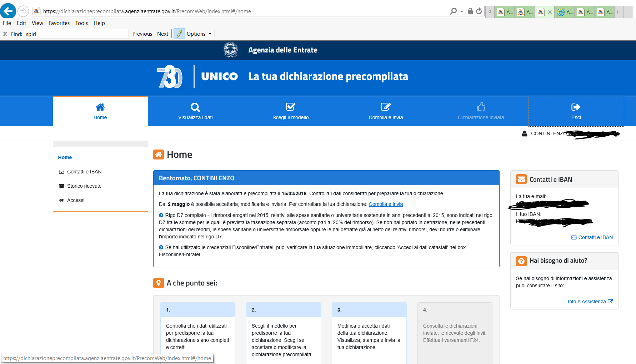636x364 pixels.
Task: Expand the Find Options dropdown
Action: tap(210, 34)
